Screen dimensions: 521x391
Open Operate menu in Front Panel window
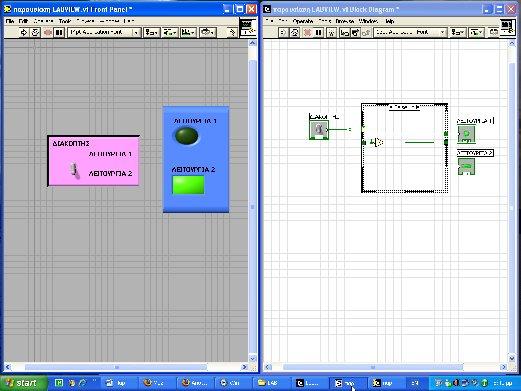[43, 21]
